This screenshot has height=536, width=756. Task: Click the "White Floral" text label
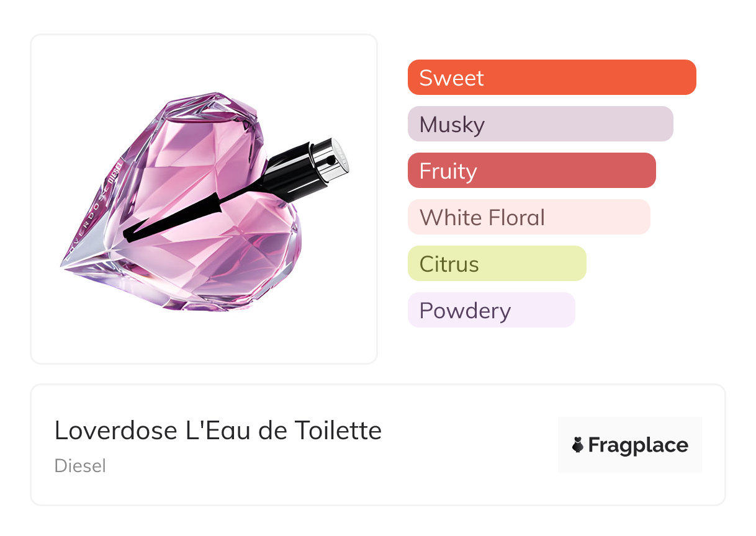482,218
